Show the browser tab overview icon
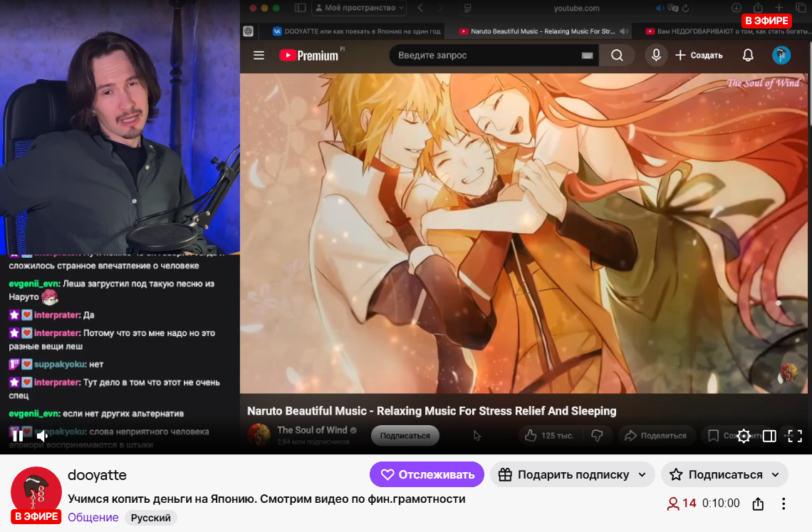 (801, 8)
